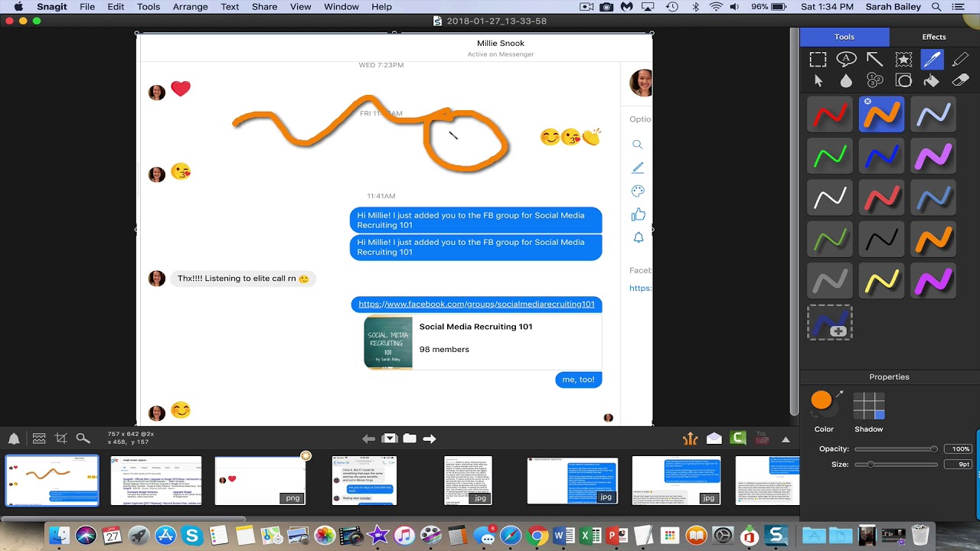This screenshot has width=980, height=551.
Task: Select the Callout speech bubble tool
Action: pos(846,60)
